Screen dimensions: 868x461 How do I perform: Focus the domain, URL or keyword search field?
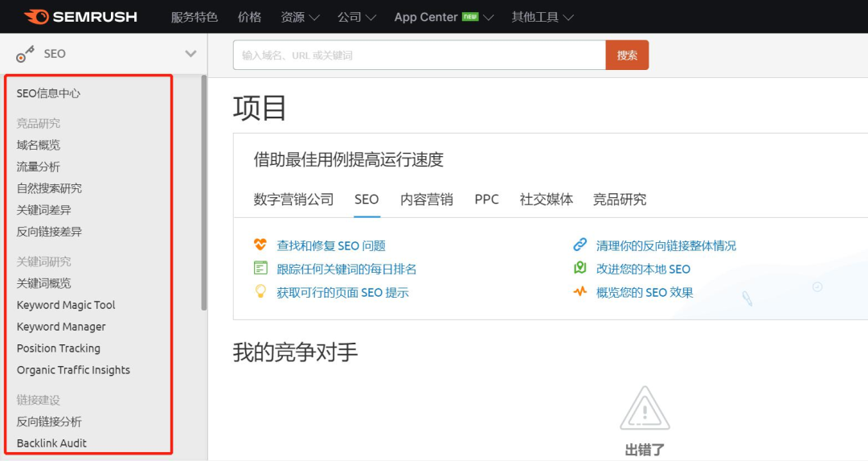[419, 55]
